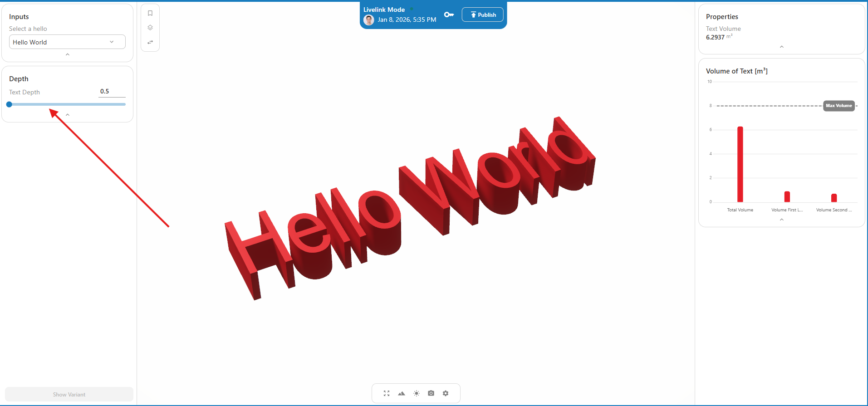Click the Show Variant button
The width and height of the screenshot is (868, 406).
click(69, 394)
